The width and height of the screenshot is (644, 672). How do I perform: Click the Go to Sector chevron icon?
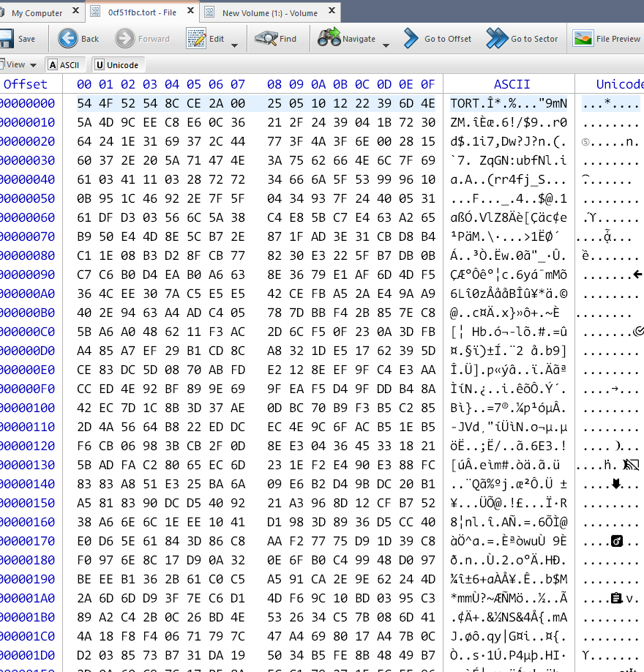click(495, 40)
